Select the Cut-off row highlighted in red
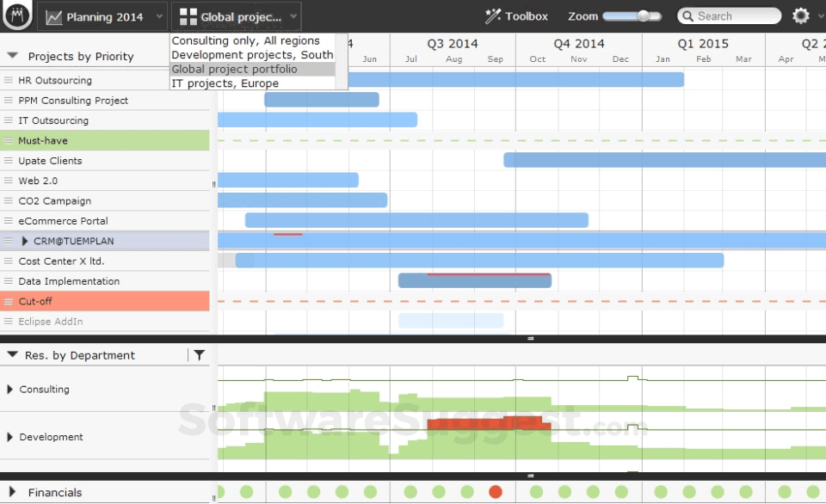The height and width of the screenshot is (504, 826). pos(103,301)
